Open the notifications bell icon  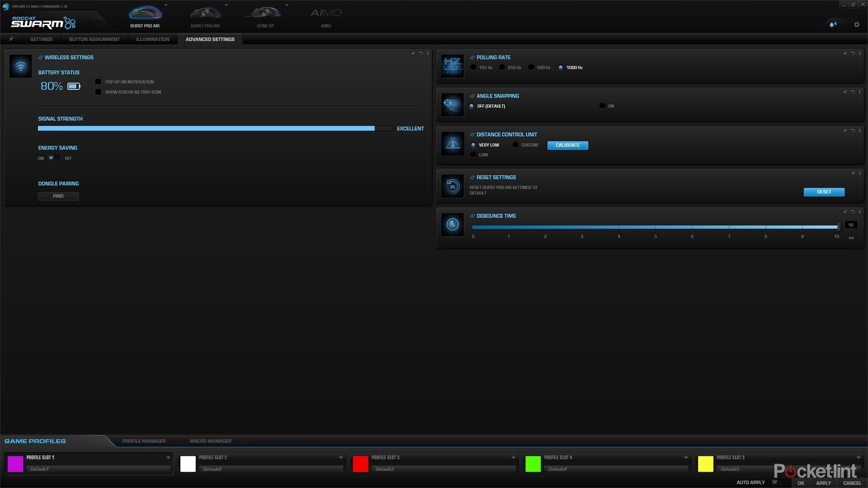click(x=832, y=24)
